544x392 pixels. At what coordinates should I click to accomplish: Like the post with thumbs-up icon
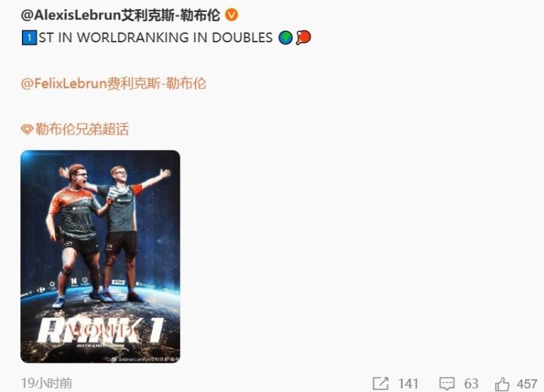pyautogui.click(x=502, y=384)
